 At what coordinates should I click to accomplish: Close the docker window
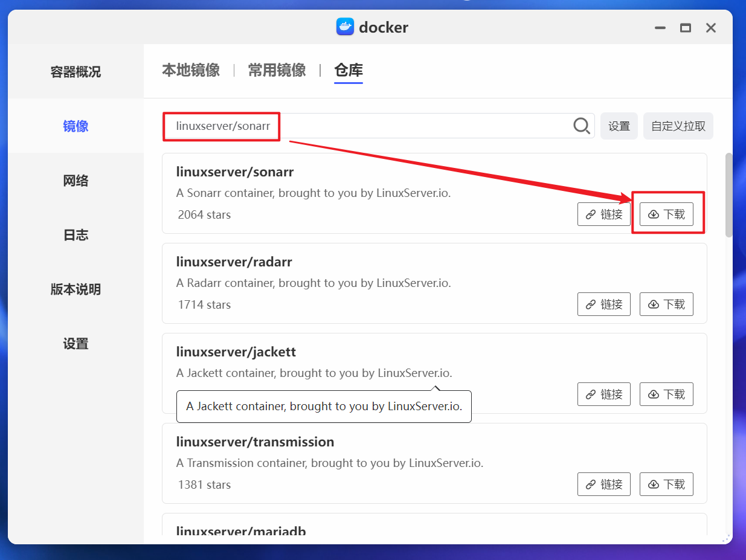711,28
